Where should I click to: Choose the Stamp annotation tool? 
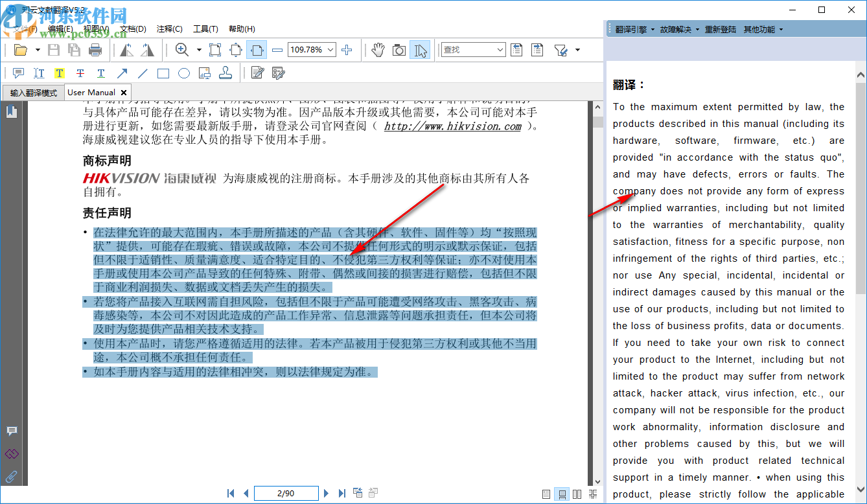[x=225, y=73]
